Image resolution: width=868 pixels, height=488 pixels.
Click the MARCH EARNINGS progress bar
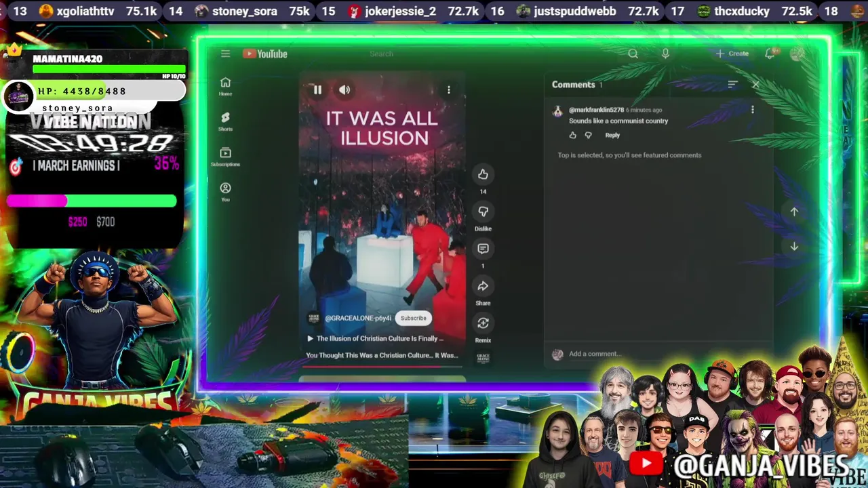(92, 201)
